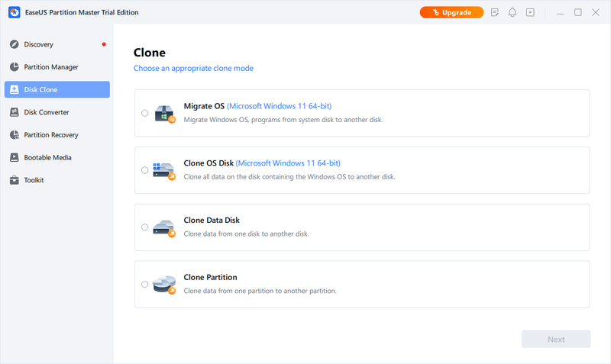Click the Migrate OS title text
The image size is (611, 364).
coord(204,106)
